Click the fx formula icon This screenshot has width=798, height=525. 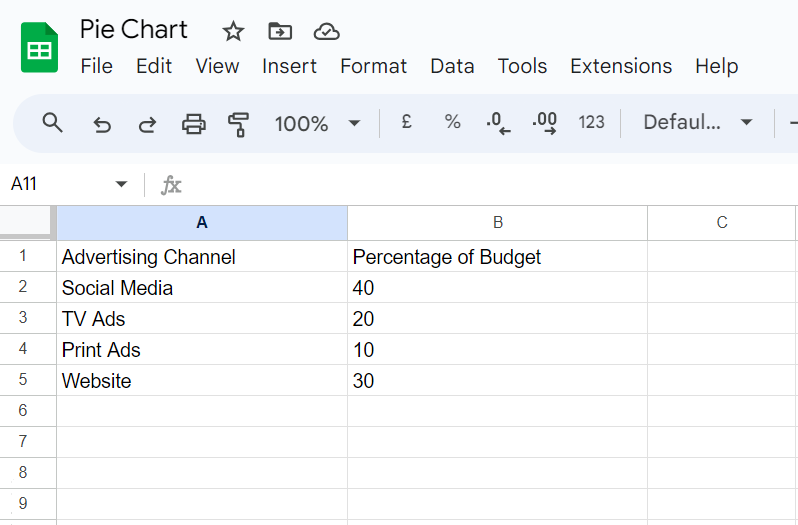click(171, 184)
